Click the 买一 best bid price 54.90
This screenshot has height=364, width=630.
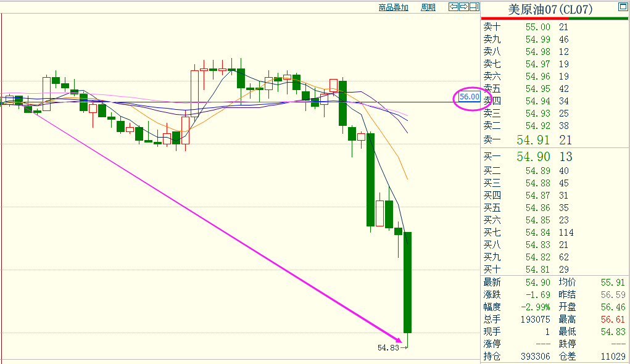click(533, 157)
